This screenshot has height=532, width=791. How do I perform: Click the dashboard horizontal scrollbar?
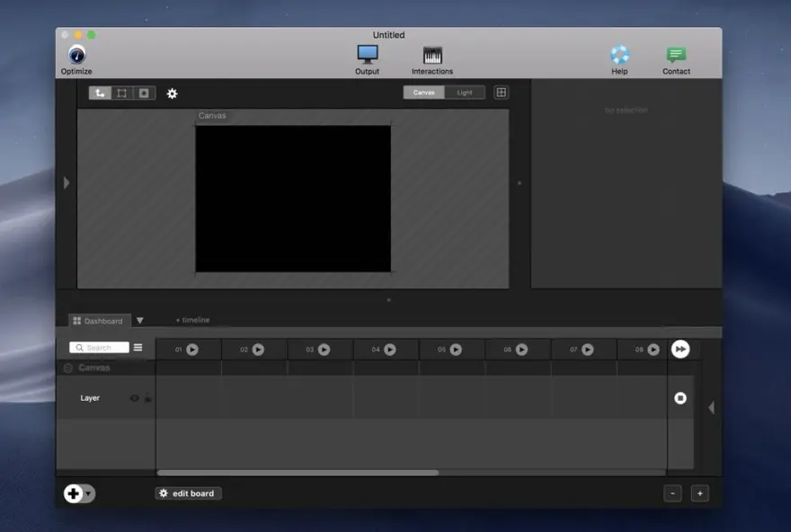(x=298, y=473)
